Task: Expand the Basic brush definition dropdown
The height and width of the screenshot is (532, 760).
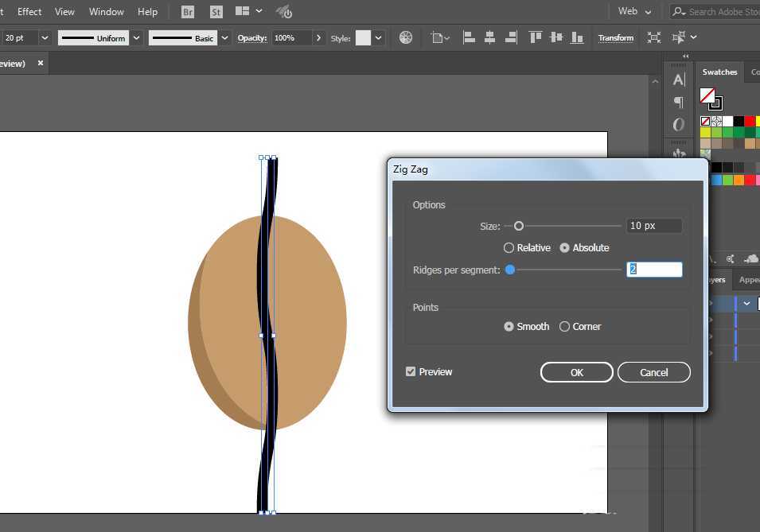Action: [225, 38]
